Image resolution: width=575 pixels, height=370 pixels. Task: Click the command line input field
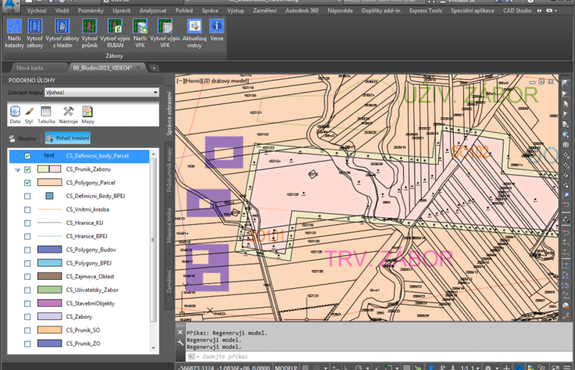tap(378, 356)
